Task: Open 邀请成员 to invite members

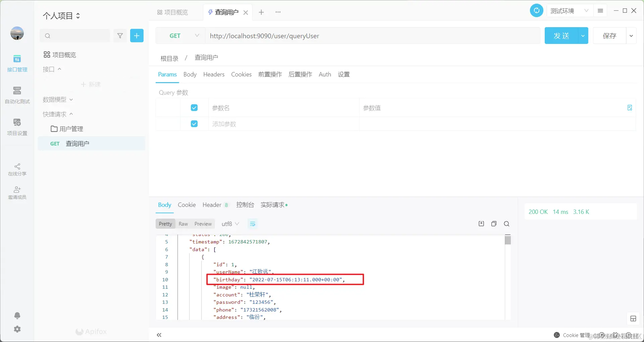Action: 17,193
